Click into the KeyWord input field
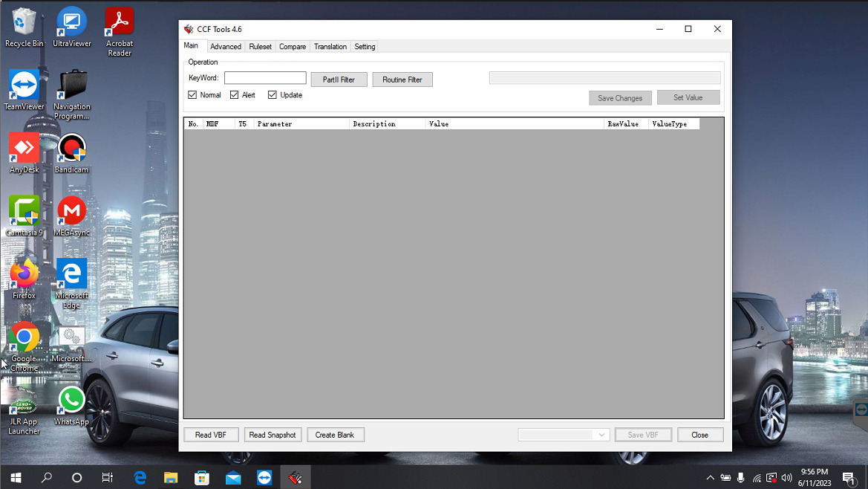868x489 pixels. [x=265, y=78]
